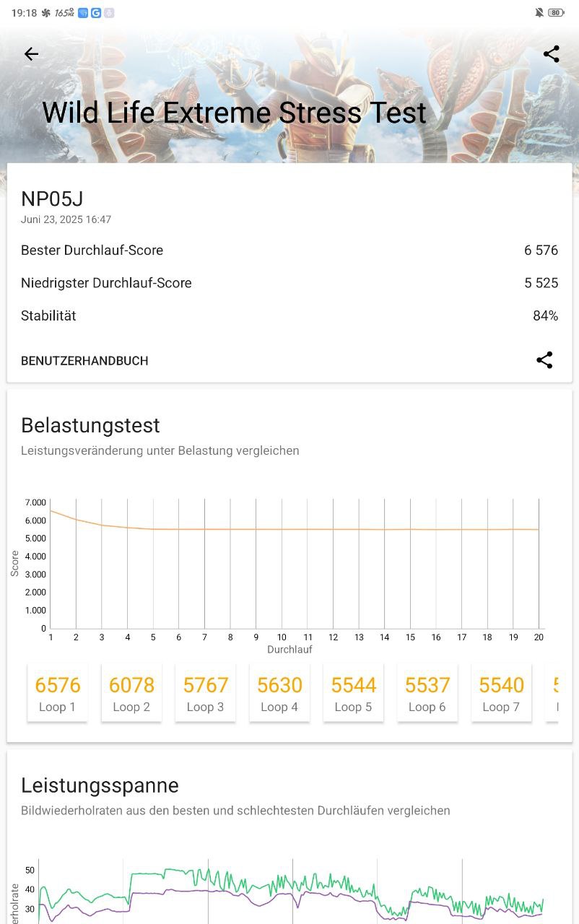Select the Loop 1 score card 6576
This screenshot has width=579, height=924.
tap(58, 693)
